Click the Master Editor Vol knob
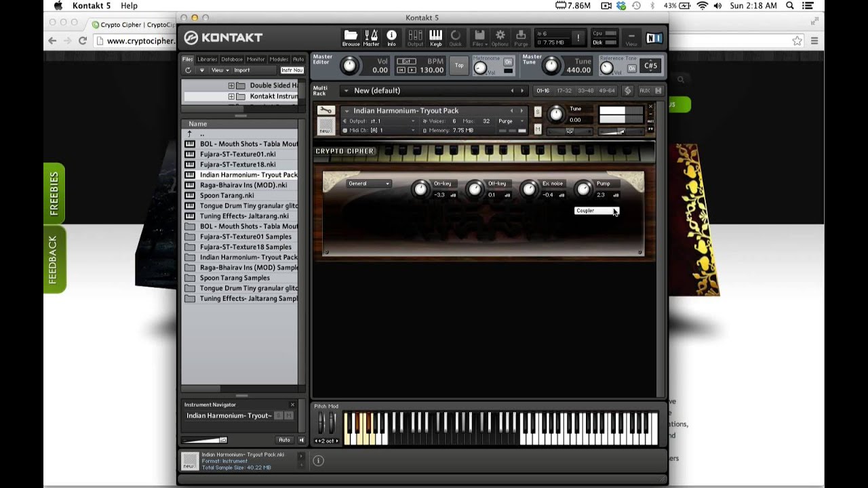Screen dimensions: 868x488 (349, 66)
